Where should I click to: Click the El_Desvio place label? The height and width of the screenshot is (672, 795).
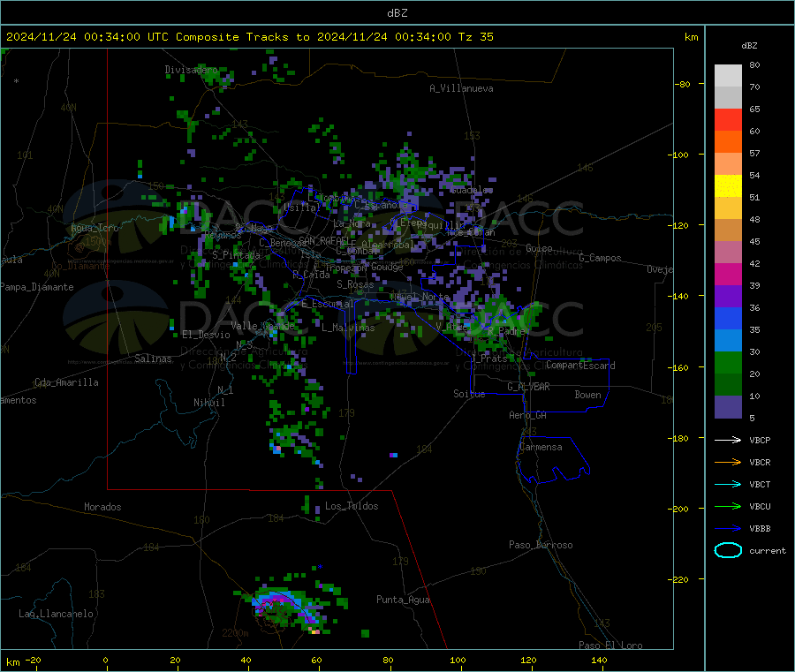tap(207, 335)
